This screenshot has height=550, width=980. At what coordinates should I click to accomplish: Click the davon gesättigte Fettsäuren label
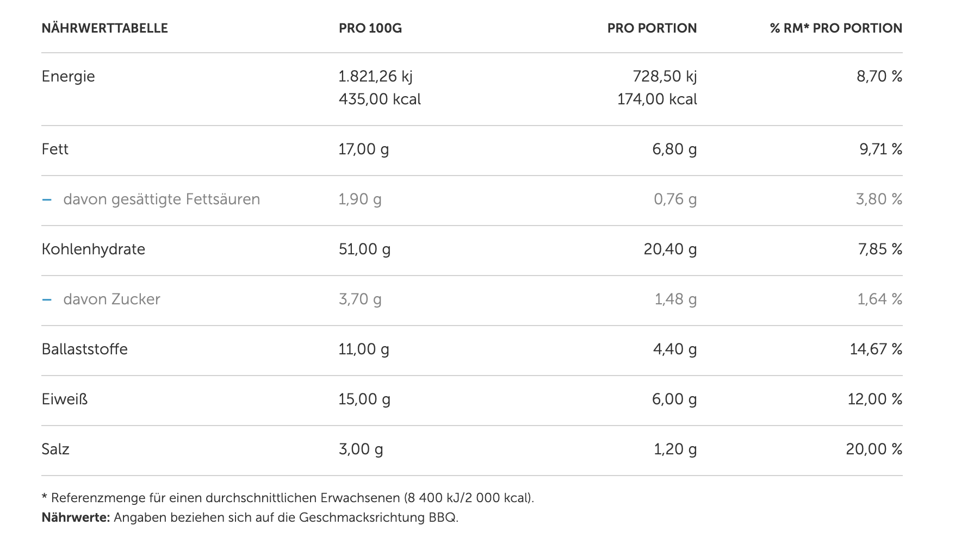point(162,199)
